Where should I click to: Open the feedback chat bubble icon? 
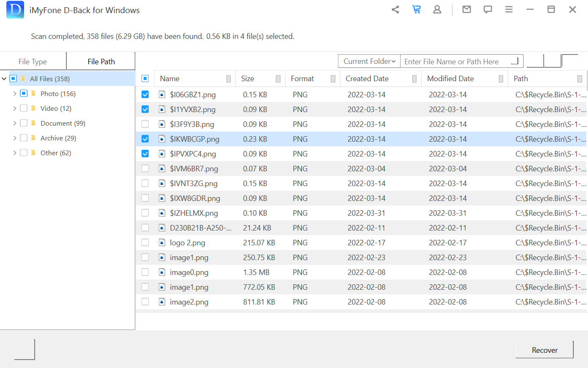coord(488,9)
